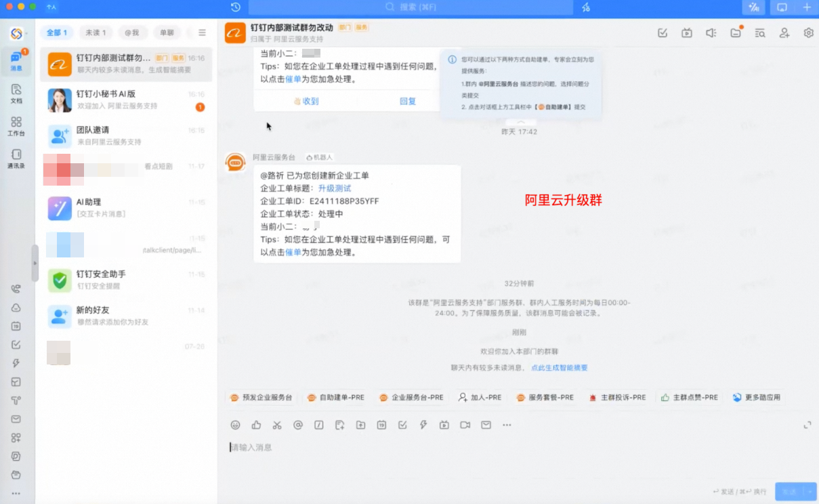
Task: Open the send options dropdown arrow
Action: 810,492
